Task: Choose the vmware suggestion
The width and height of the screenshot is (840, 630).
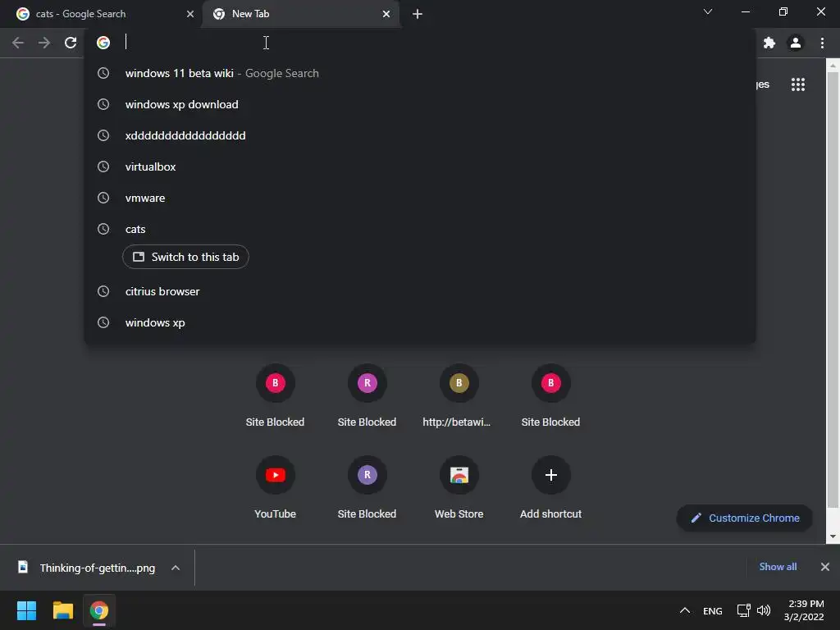Action: (x=420, y=198)
